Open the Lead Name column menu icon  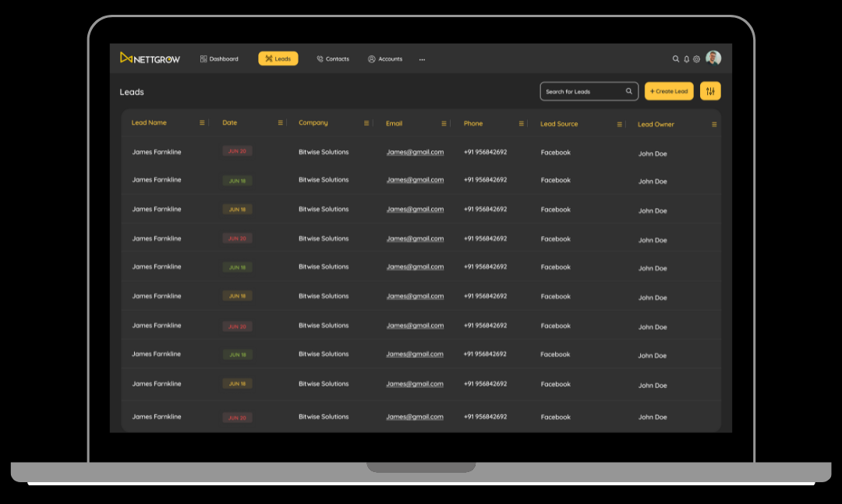(x=202, y=123)
